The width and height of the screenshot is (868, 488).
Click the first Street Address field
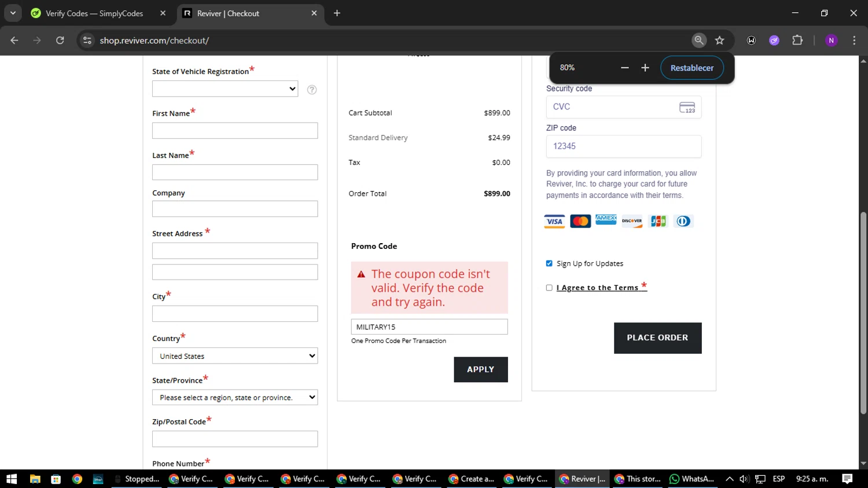[235, 251]
